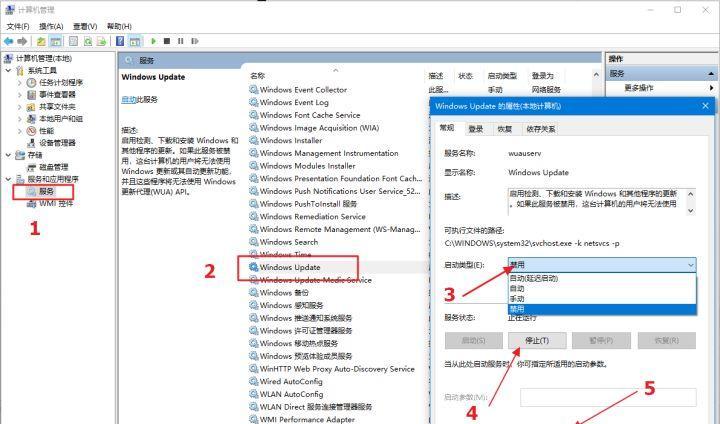Switch to the 恢复 tab

click(x=505, y=129)
